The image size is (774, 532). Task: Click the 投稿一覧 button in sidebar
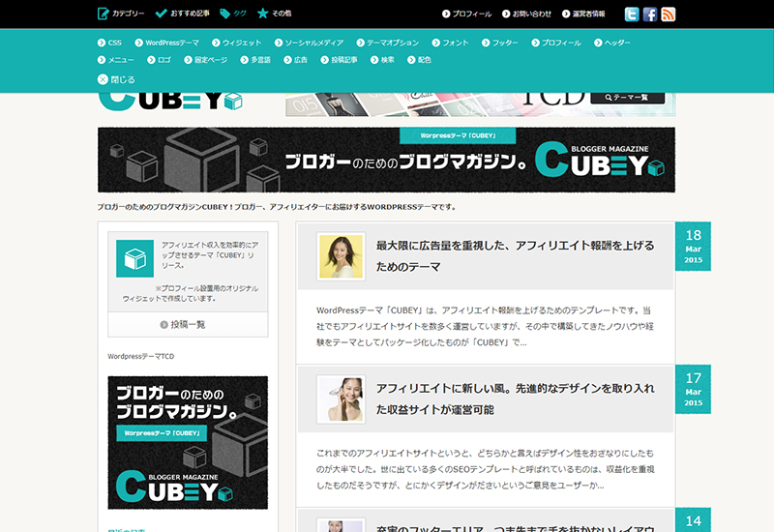coord(188,325)
